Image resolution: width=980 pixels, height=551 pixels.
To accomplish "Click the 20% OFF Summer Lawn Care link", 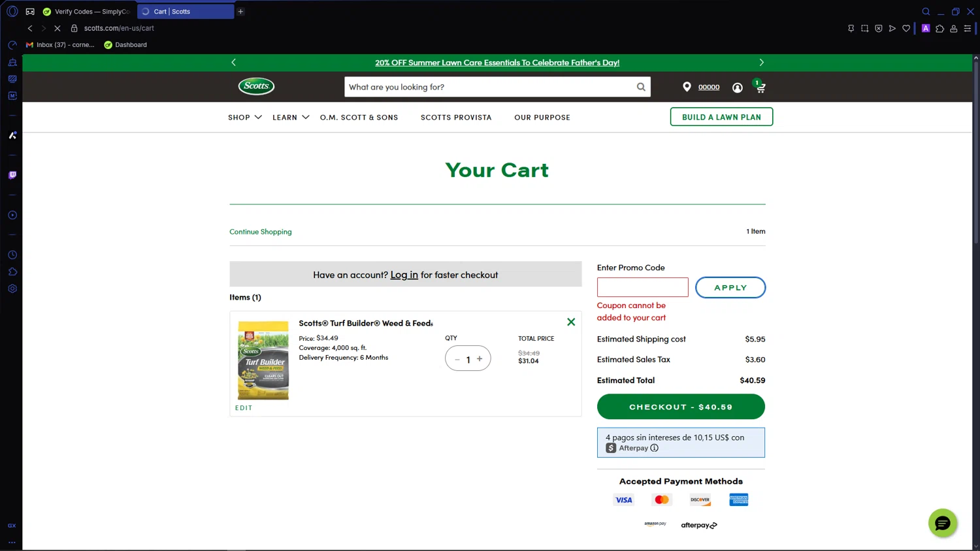I will (497, 63).
